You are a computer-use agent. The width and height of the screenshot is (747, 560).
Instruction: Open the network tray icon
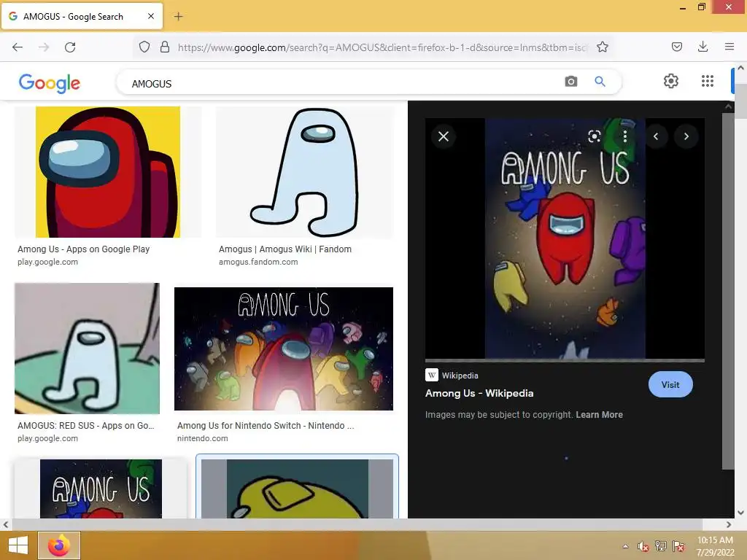[x=660, y=546]
